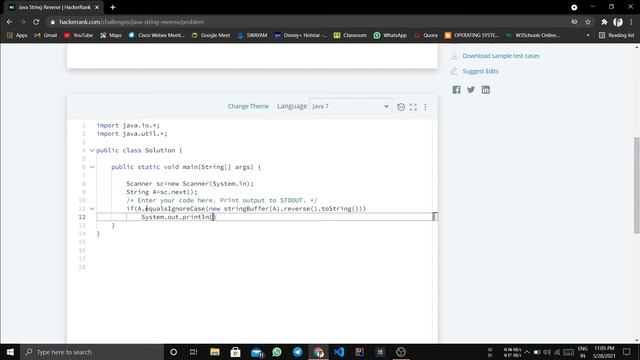
Task: Open Task View on the taskbar
Action: point(193,352)
